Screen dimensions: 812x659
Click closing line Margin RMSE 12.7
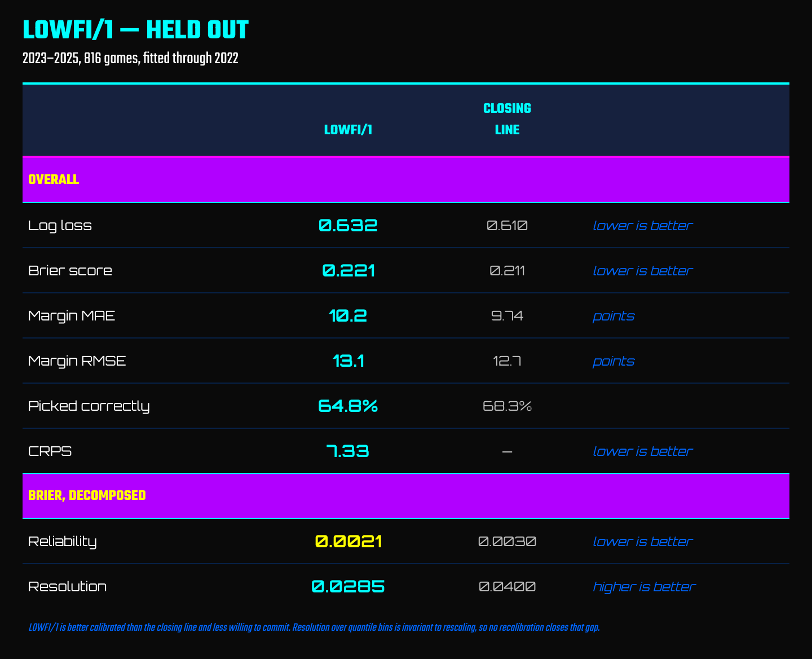(x=507, y=361)
